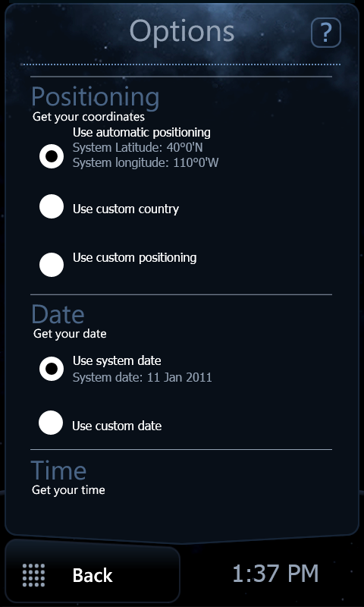Image resolution: width=364 pixels, height=607 pixels.
Task: Select the Use custom date radio button
Action: tap(51, 423)
